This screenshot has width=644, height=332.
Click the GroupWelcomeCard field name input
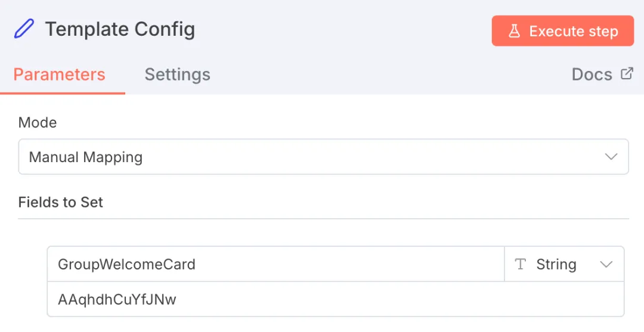pos(275,264)
